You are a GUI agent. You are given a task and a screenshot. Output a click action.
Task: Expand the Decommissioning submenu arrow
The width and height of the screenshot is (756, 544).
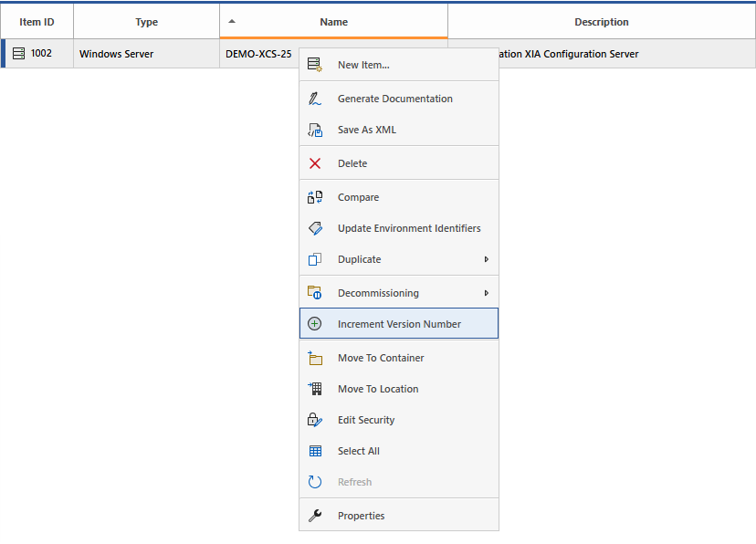487,293
